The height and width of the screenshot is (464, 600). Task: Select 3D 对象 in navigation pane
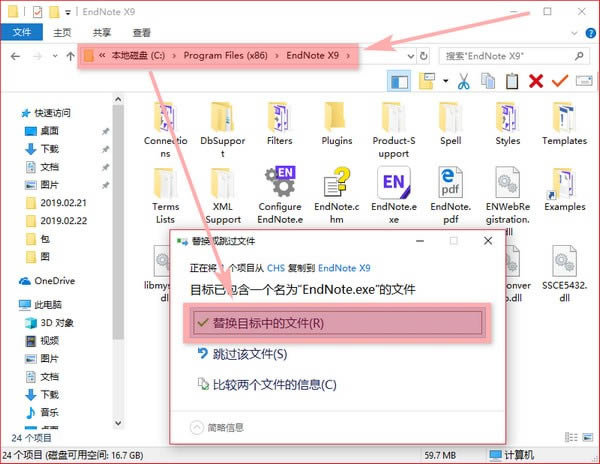49,323
